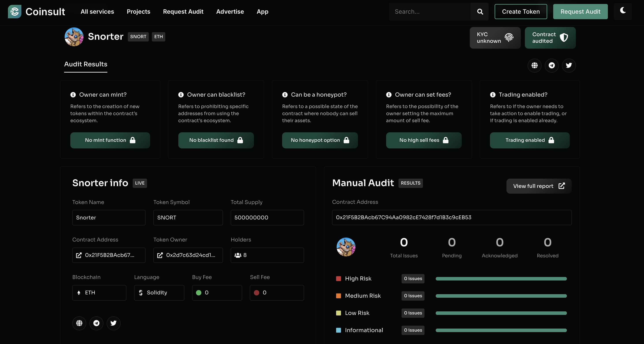Open Advertise menu item
The width and height of the screenshot is (644, 344).
click(x=230, y=11)
